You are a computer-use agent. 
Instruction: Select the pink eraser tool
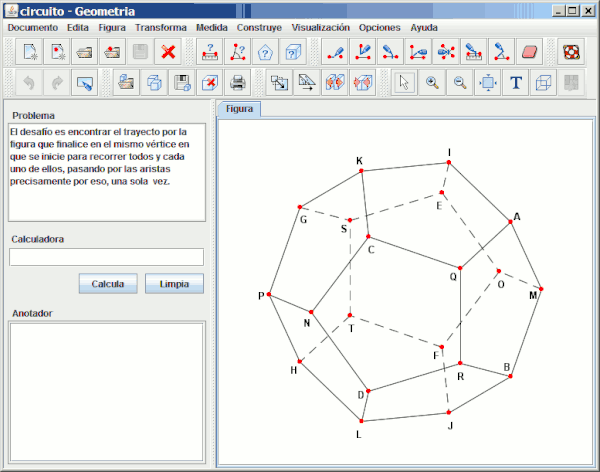pyautogui.click(x=530, y=52)
